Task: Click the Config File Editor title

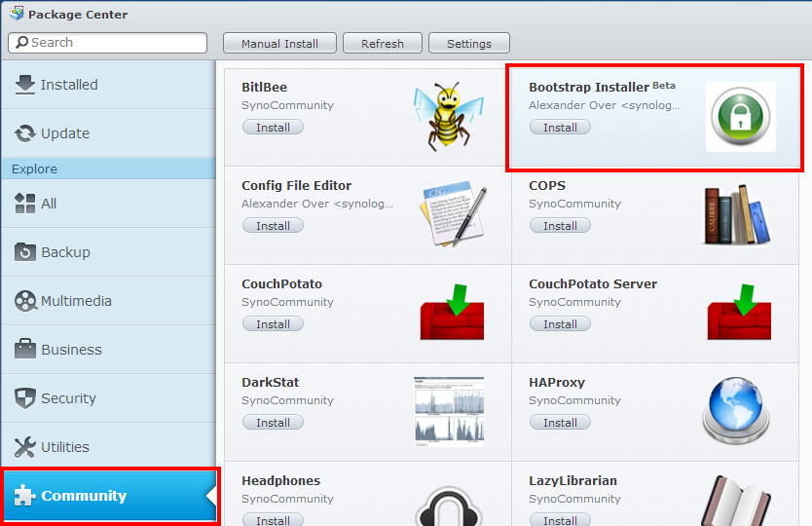Action: [296, 185]
